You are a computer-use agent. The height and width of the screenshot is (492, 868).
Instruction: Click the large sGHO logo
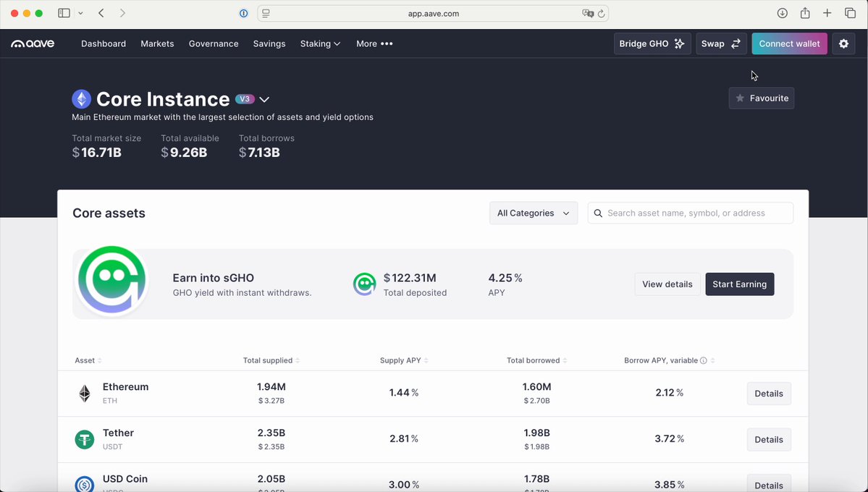pos(111,280)
